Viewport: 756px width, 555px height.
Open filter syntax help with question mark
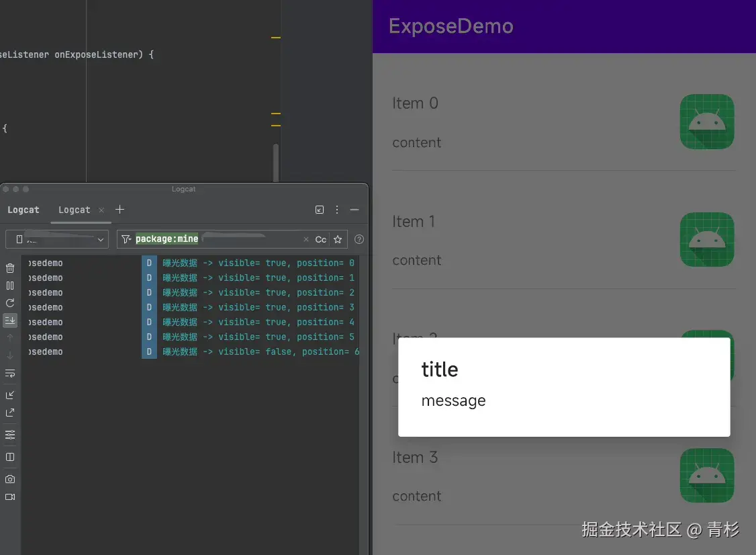[x=358, y=239]
